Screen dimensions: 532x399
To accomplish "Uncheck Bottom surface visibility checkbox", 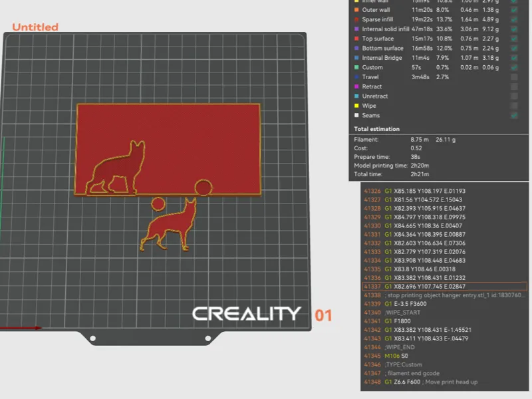I will tap(514, 48).
